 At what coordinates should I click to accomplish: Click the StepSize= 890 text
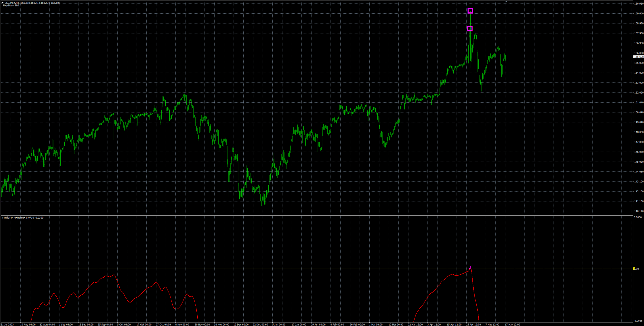[11, 6]
